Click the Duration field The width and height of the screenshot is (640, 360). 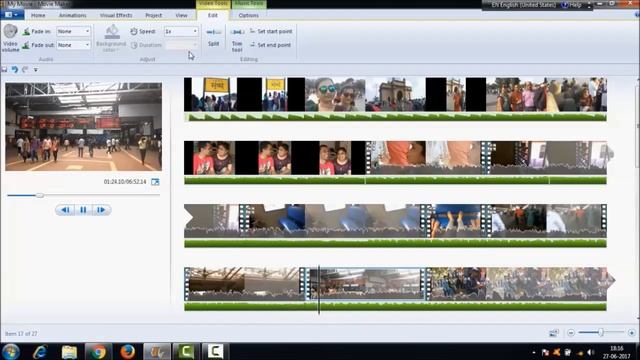[181, 45]
